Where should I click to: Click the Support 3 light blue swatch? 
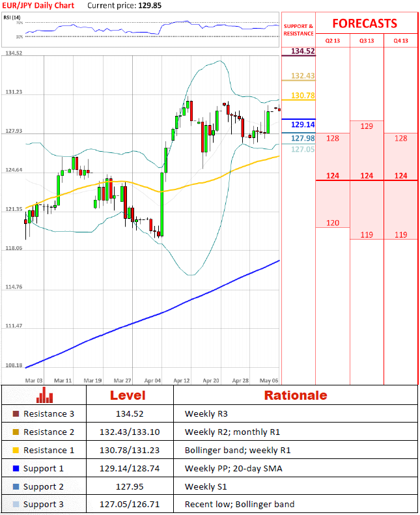click(16, 504)
